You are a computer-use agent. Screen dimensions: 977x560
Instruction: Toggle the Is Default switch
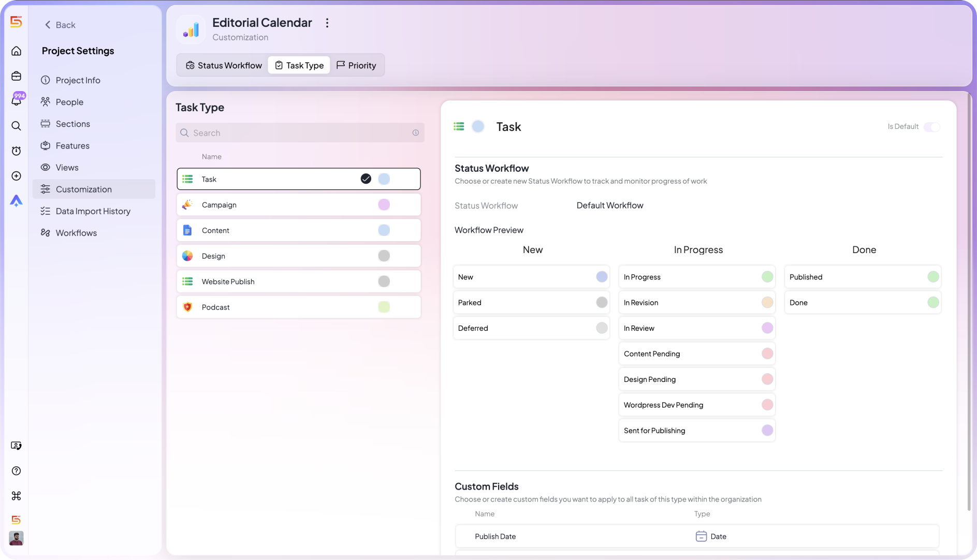[x=932, y=127]
